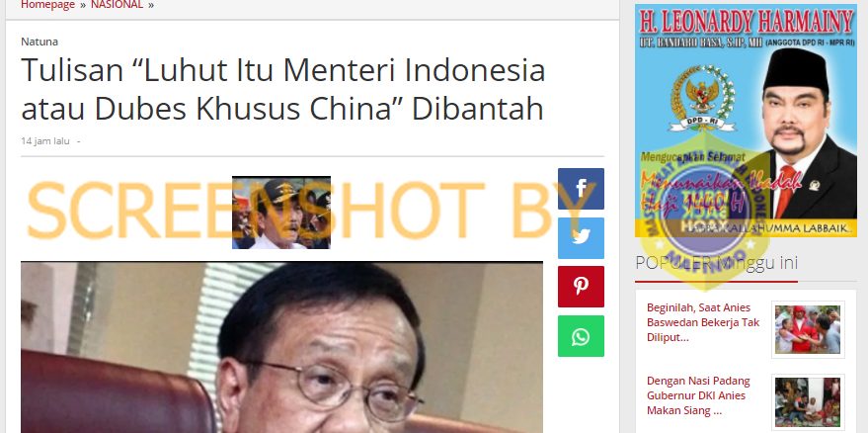
Task: Share article on Facebook
Action: tap(581, 189)
